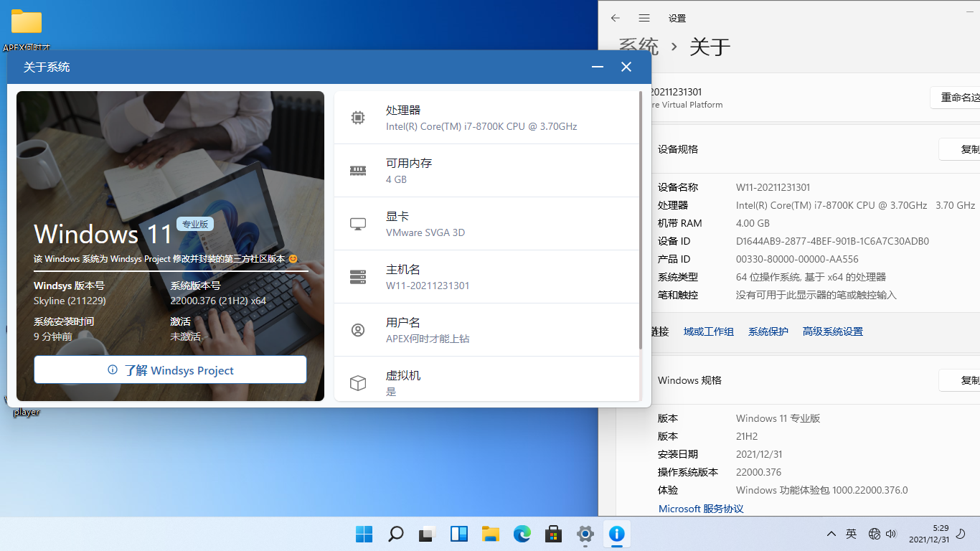Open the 系统保护 link
This screenshot has width=980, height=551.
coord(768,331)
